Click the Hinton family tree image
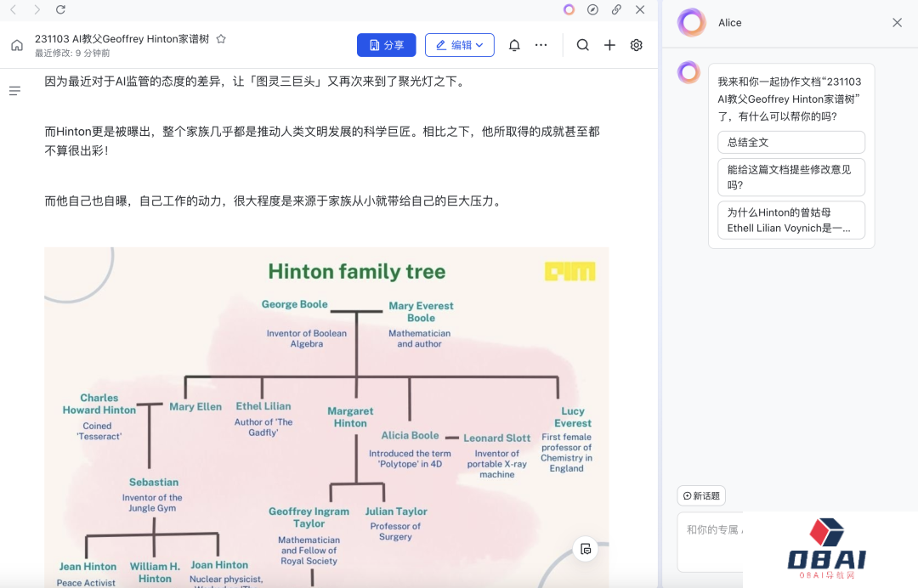The height and width of the screenshot is (588, 918). (x=326, y=416)
